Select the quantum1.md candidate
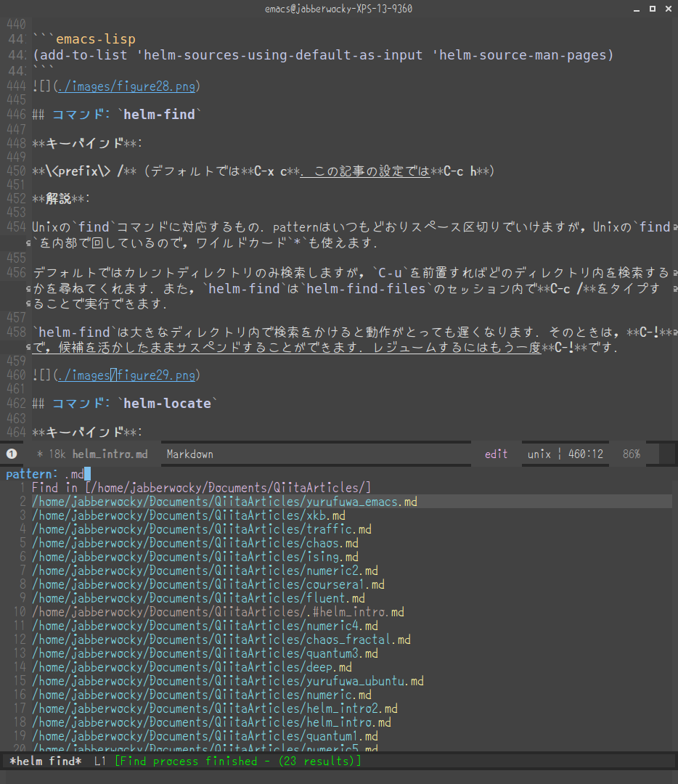Viewport: 678px width, 784px height. (x=205, y=736)
